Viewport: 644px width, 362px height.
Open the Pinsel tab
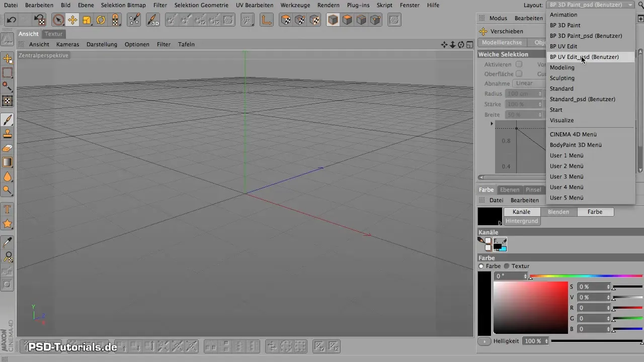[x=533, y=190]
